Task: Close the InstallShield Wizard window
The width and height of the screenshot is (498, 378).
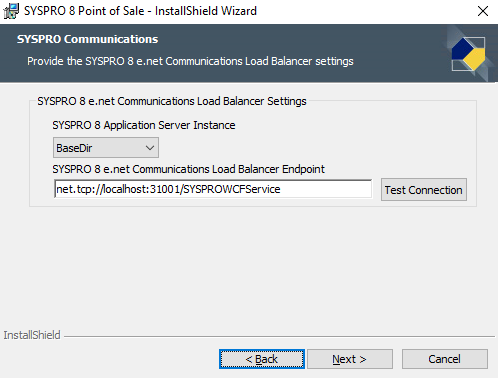Action: (483, 11)
